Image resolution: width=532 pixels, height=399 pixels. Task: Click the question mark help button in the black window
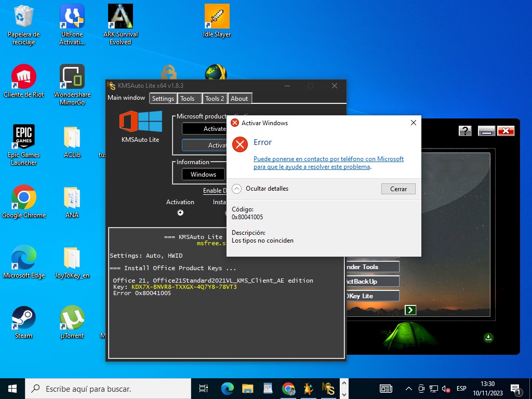click(x=465, y=130)
